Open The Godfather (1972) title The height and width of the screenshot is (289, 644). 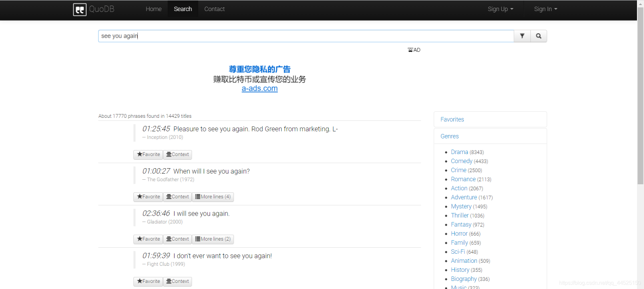[x=171, y=180]
